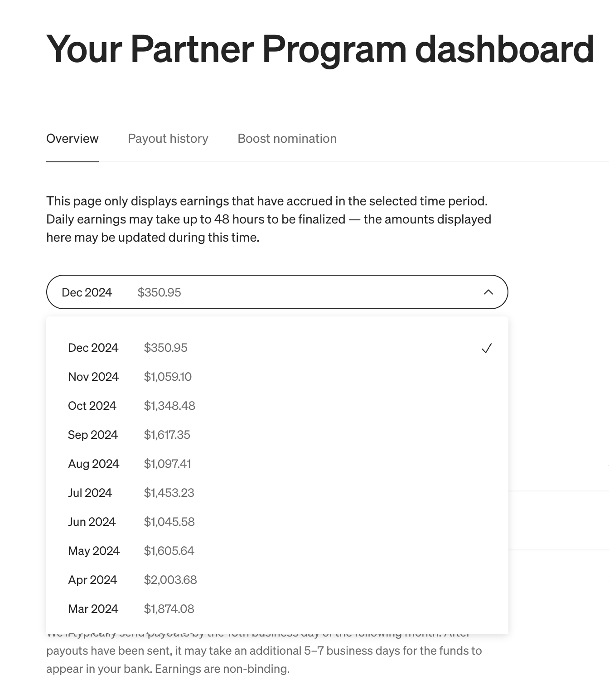Select the Overview tab
Viewport: 609px width, 700px height.
click(72, 138)
